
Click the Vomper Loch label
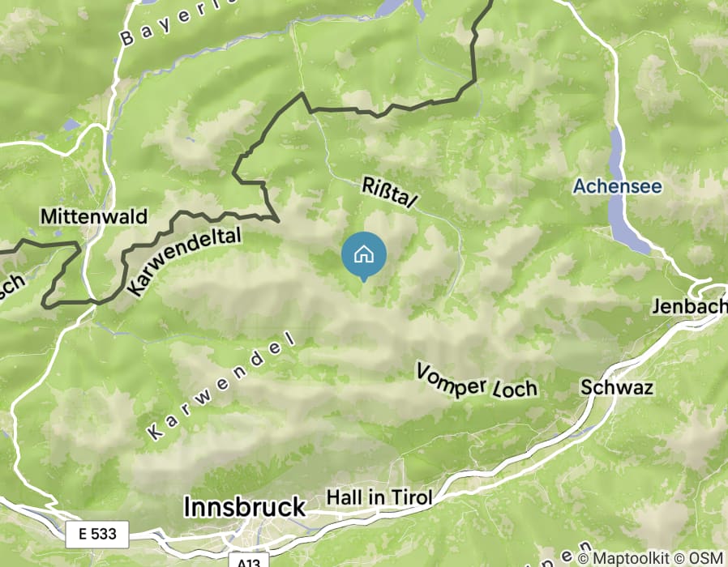pyautogui.click(x=477, y=381)
